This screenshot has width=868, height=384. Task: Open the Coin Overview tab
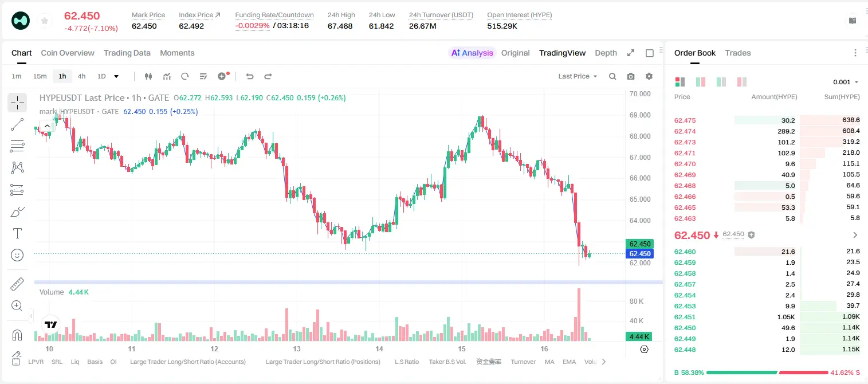click(68, 53)
